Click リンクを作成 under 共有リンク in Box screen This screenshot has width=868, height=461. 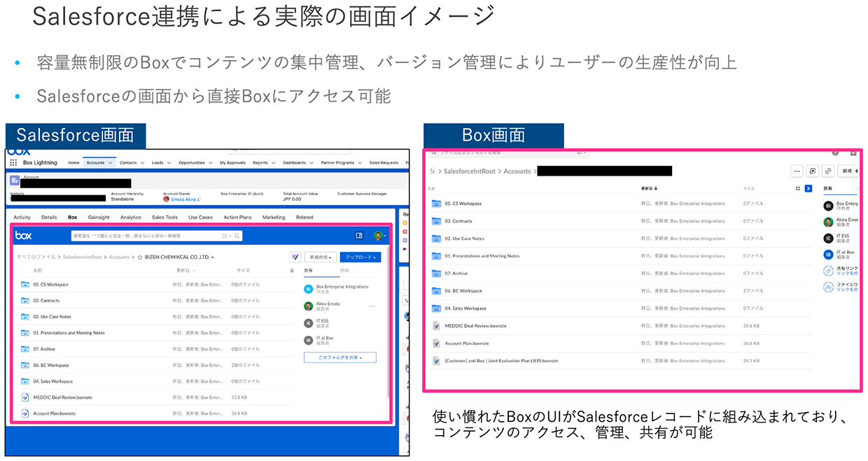coord(846,274)
